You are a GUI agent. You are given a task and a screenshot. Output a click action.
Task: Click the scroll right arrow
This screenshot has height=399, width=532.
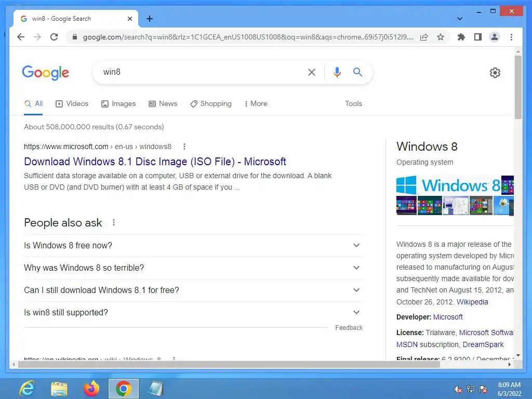coord(509,364)
